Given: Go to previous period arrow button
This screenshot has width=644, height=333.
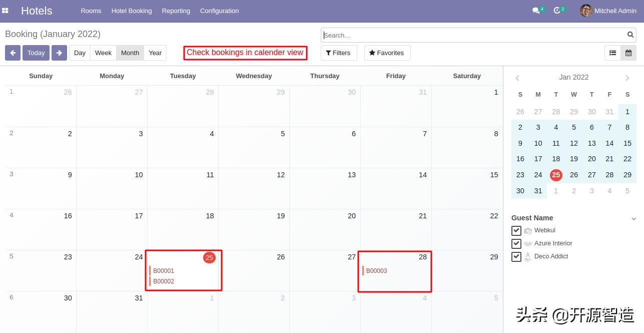Looking at the screenshot, I should [13, 53].
